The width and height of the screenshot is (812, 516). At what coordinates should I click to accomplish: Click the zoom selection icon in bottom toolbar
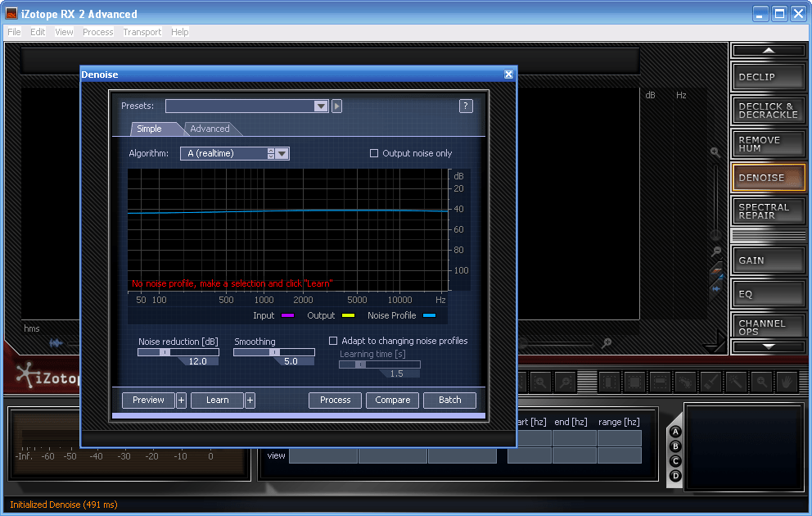[540, 382]
